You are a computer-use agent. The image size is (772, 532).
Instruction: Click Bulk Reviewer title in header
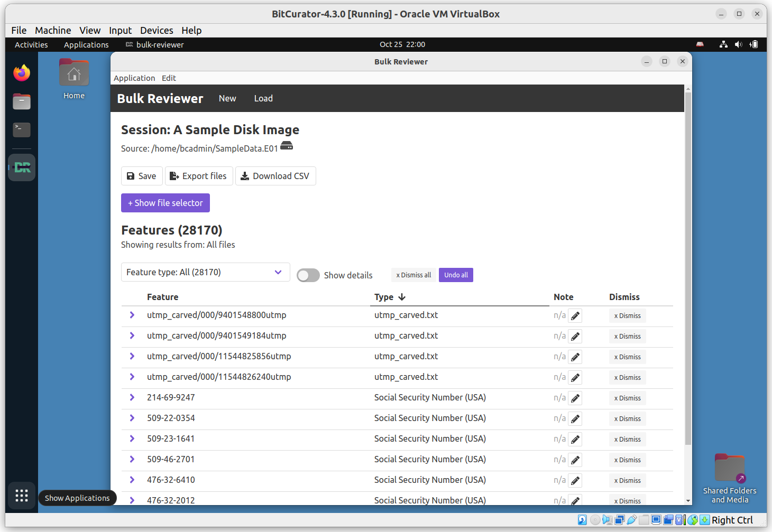coord(160,98)
